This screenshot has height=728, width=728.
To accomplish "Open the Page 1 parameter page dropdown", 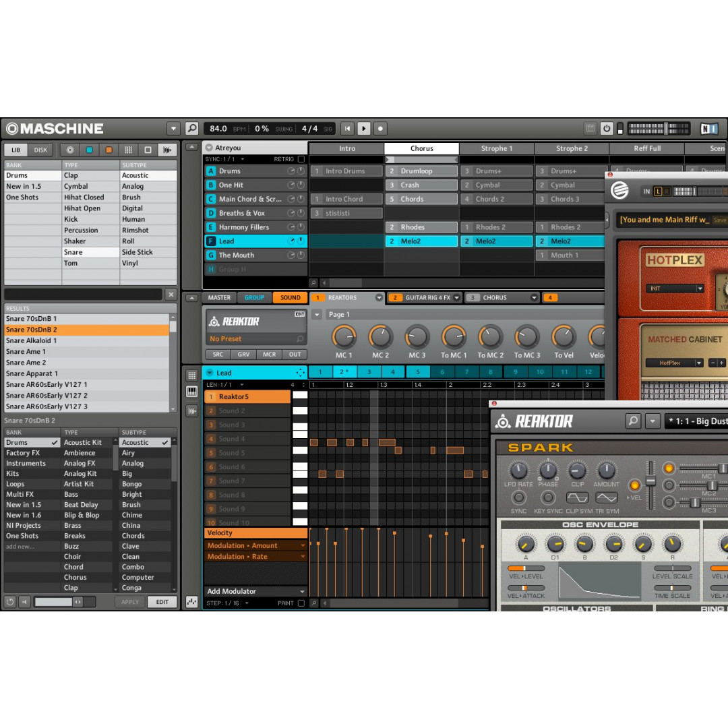I will [317, 315].
